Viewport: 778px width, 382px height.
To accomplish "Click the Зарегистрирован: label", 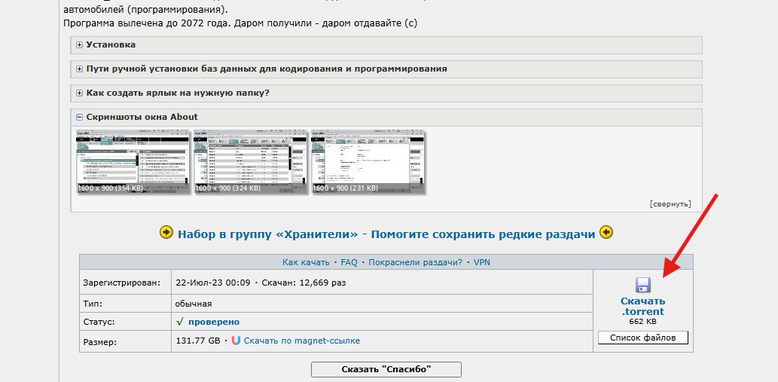I will pos(122,283).
